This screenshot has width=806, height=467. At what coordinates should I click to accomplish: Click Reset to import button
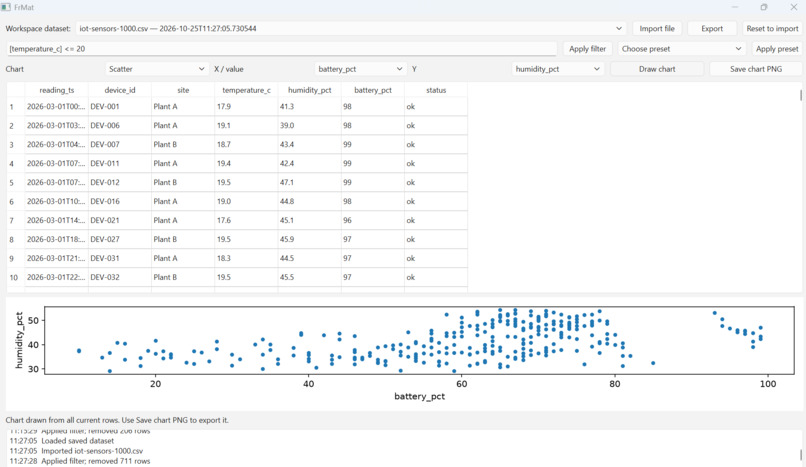(x=773, y=28)
